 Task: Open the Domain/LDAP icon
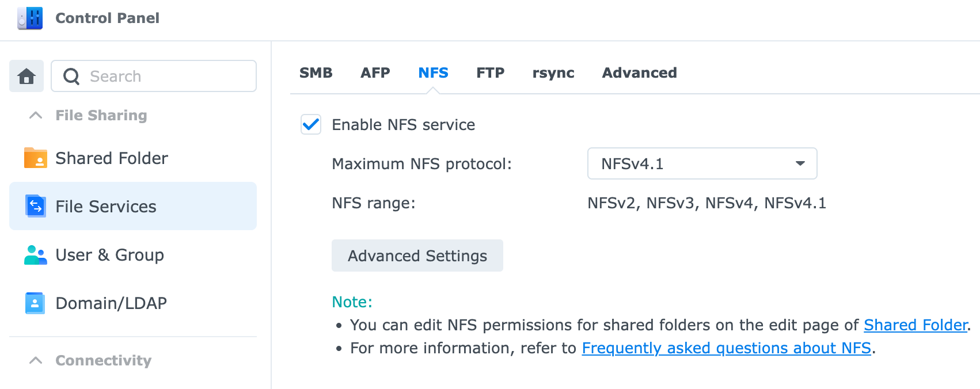click(x=35, y=303)
